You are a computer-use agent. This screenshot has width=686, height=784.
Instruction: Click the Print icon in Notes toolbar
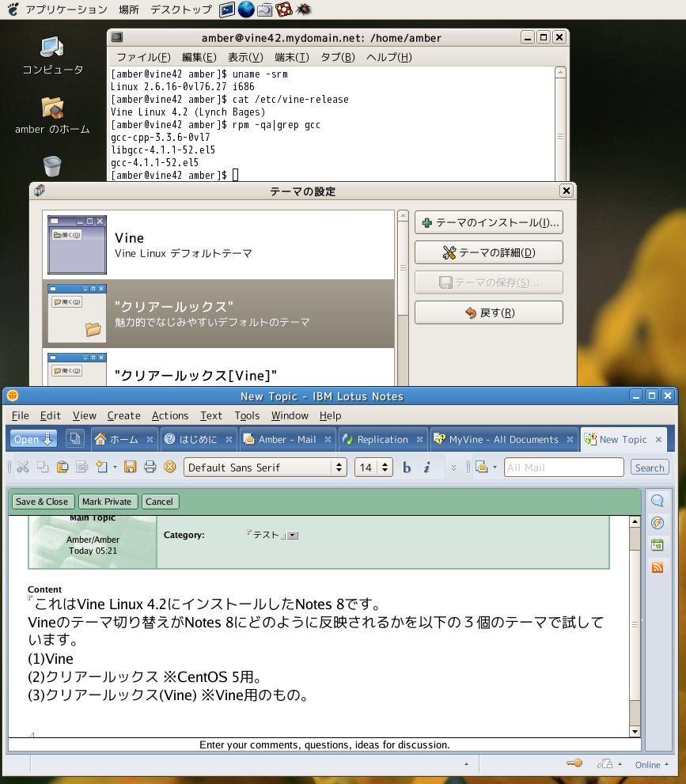150,467
